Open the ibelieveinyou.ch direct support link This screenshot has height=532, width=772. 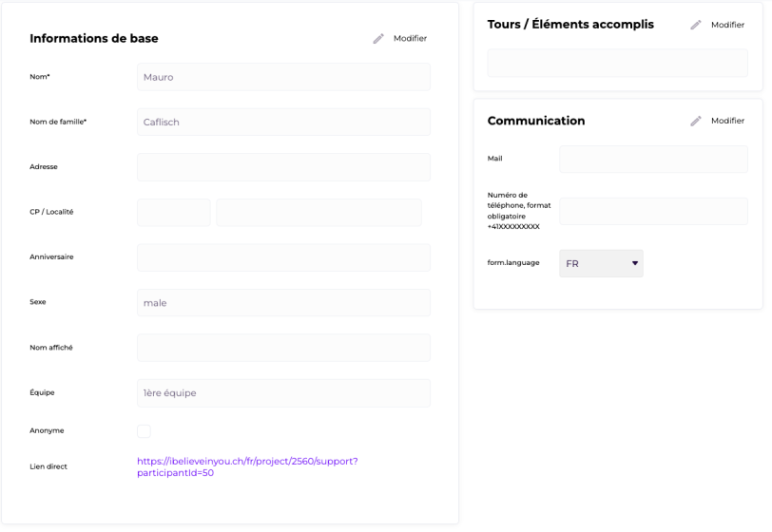[x=247, y=467]
